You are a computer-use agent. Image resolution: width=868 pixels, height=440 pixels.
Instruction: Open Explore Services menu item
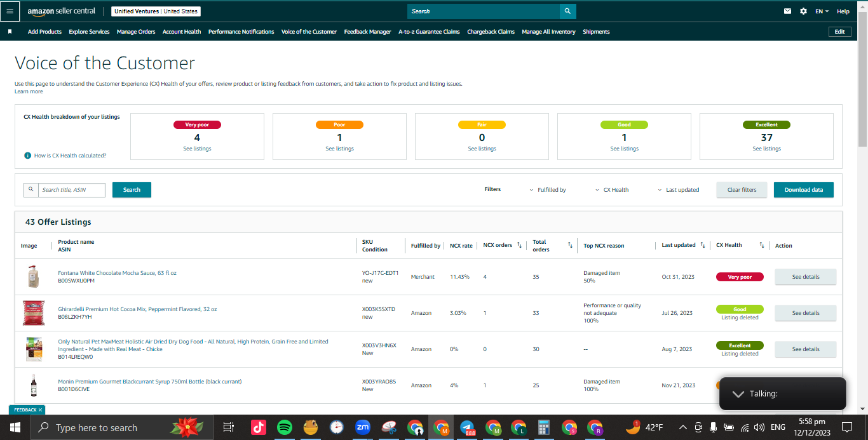click(x=89, y=32)
